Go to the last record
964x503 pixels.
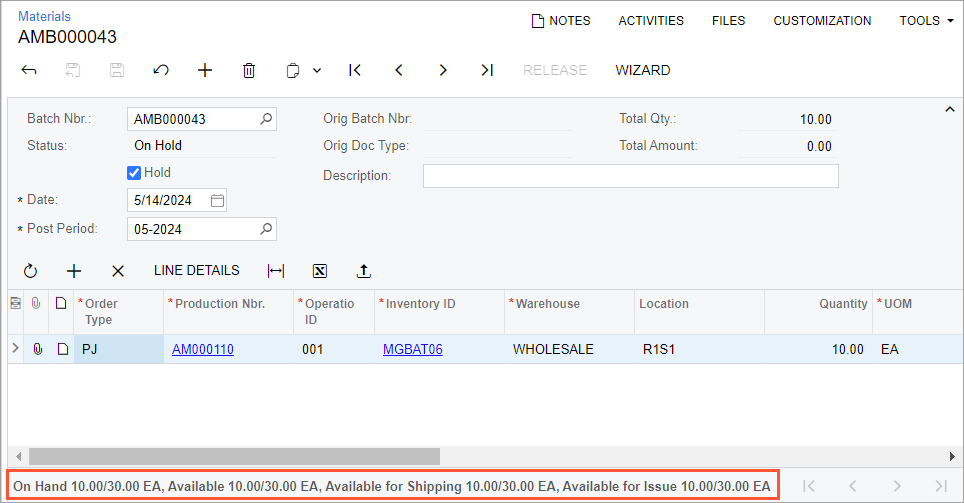[x=486, y=70]
